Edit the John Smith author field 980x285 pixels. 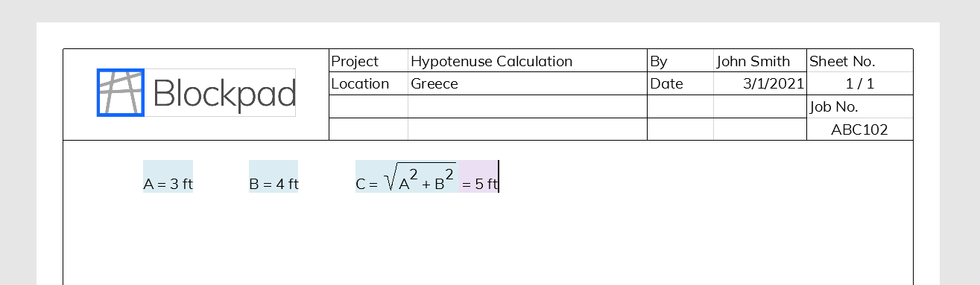point(760,61)
